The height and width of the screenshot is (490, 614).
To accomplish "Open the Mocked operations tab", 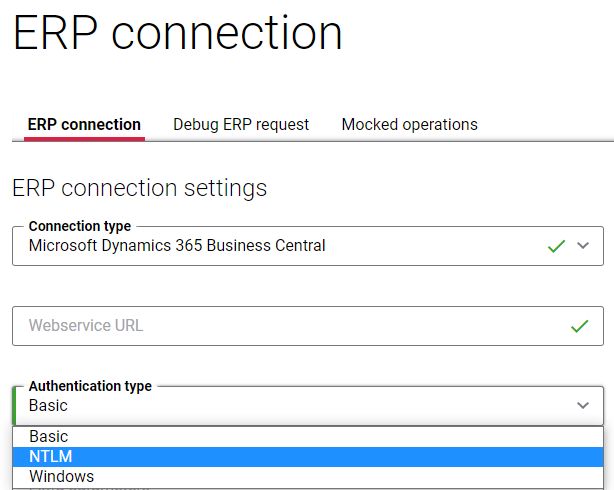I will point(409,125).
